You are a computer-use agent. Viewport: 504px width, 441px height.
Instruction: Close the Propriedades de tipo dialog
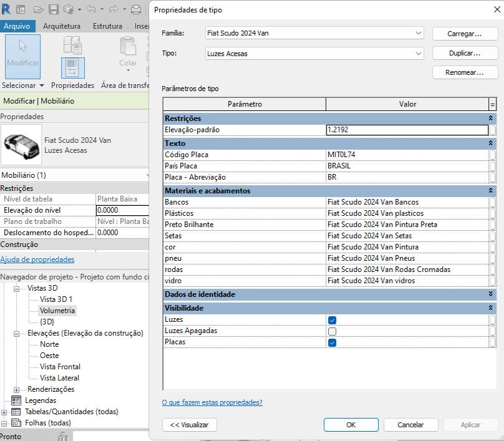tap(497, 9)
